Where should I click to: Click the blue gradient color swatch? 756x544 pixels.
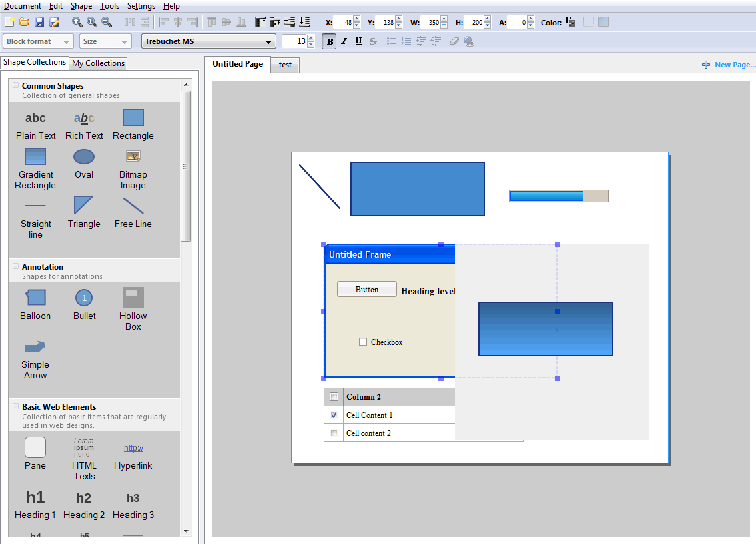[603, 22]
